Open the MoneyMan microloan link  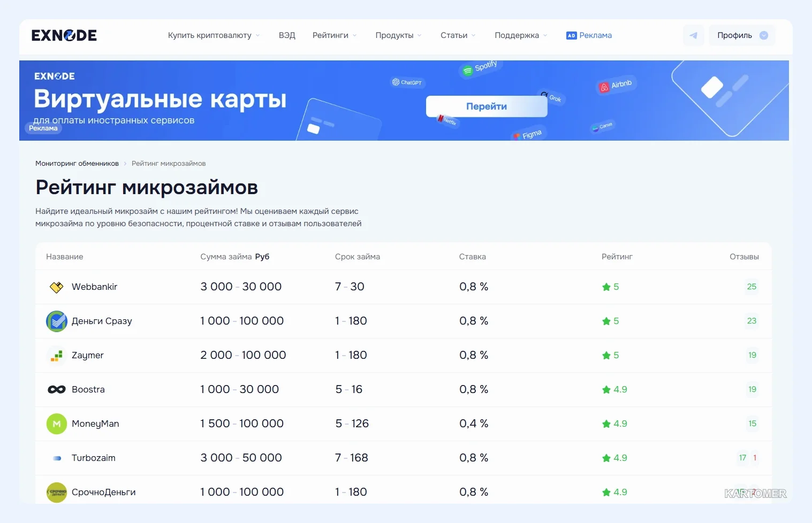[95, 424]
